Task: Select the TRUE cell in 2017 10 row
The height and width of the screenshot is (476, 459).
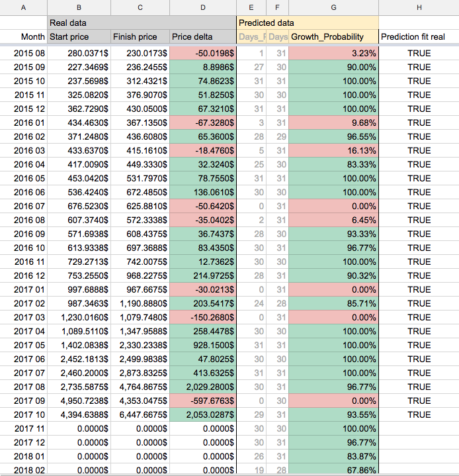Action: tap(419, 414)
